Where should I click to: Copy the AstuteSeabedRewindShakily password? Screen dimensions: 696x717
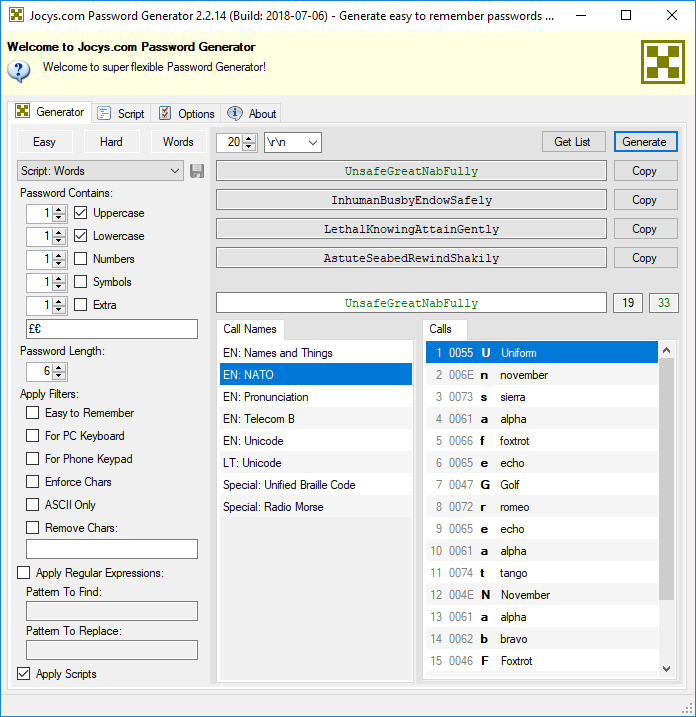645,258
